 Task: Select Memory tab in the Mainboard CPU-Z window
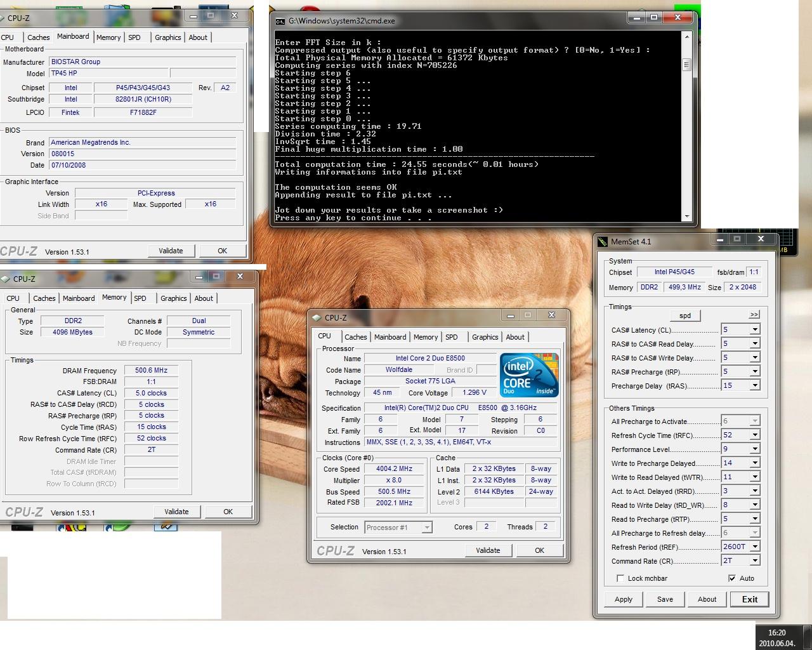[x=108, y=37]
